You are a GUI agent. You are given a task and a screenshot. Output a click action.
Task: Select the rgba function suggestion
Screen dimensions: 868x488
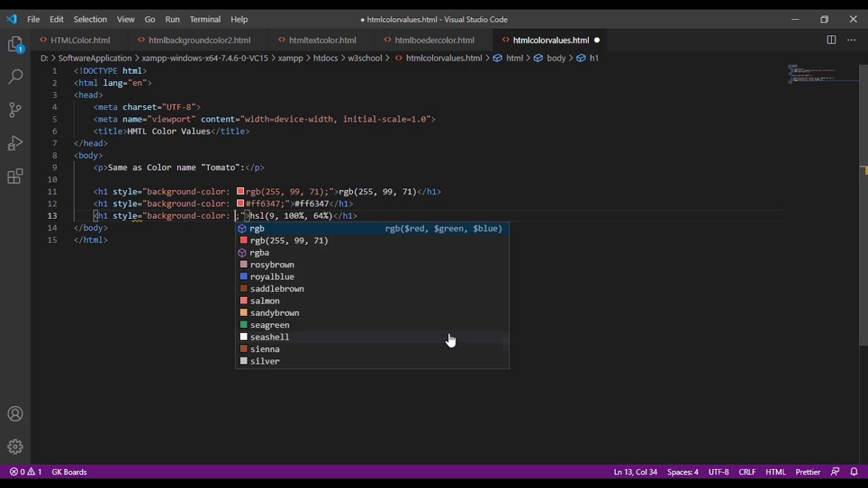tap(372, 253)
